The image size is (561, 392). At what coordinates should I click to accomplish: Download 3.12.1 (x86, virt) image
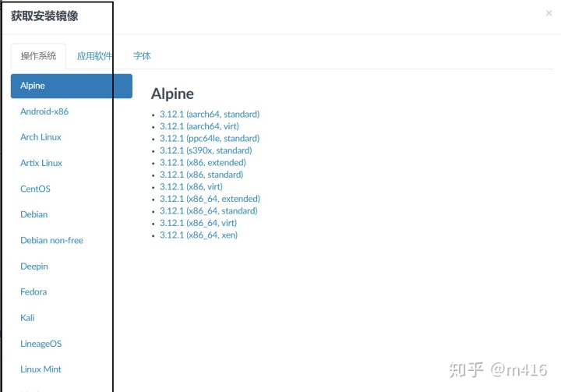tap(191, 187)
